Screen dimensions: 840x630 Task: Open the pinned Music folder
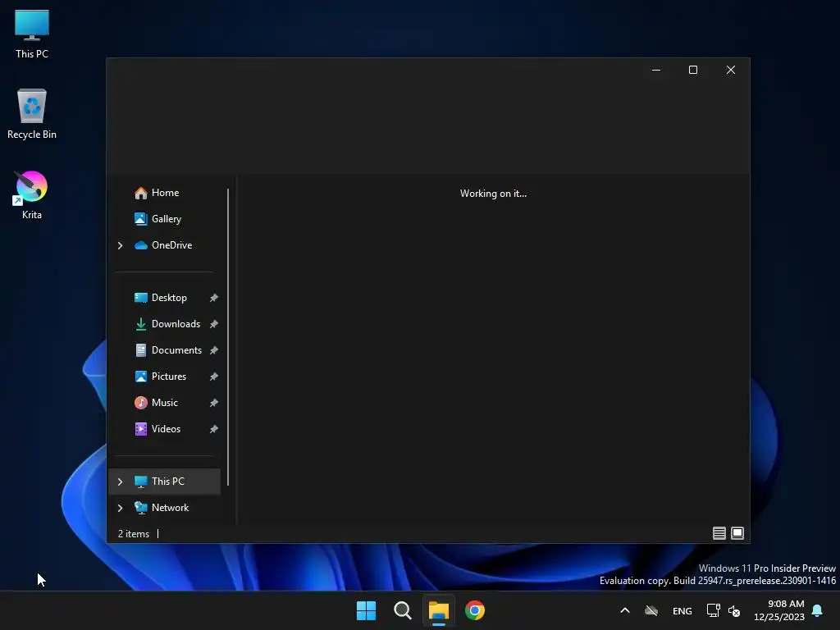tap(164, 403)
